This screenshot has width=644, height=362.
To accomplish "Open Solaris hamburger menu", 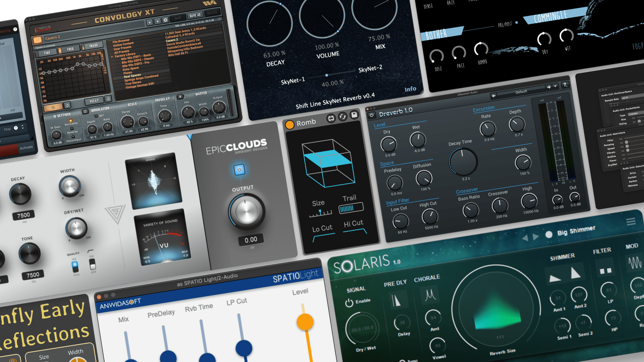I will (631, 222).
